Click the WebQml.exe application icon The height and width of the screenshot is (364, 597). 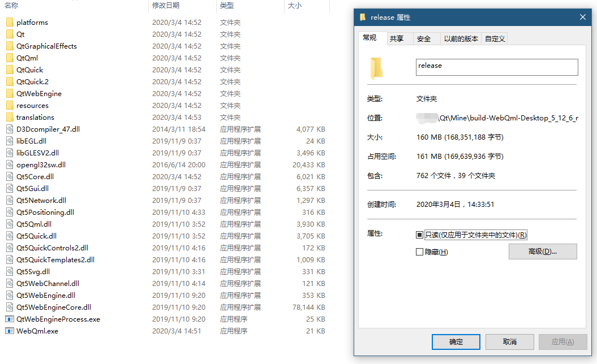(x=8, y=331)
